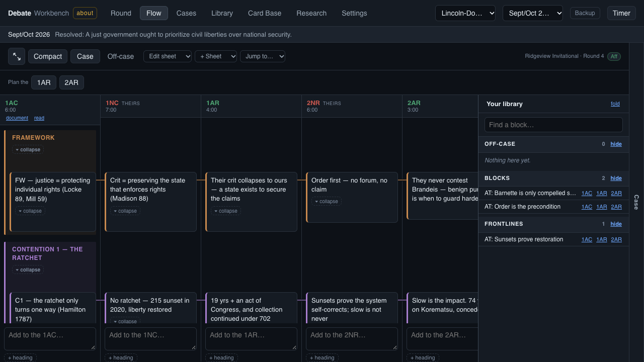The image size is (644, 362).
Task: Click the Add to the 1AC field
Action: click(x=50, y=339)
